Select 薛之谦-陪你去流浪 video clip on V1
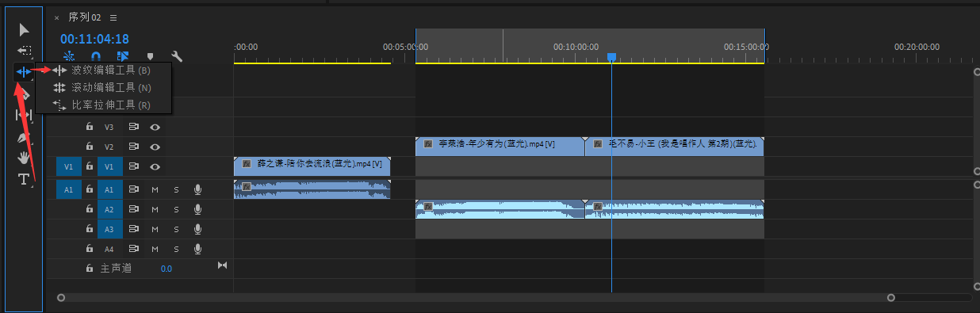Screen dimensions: 980x313 pyautogui.click(x=312, y=166)
